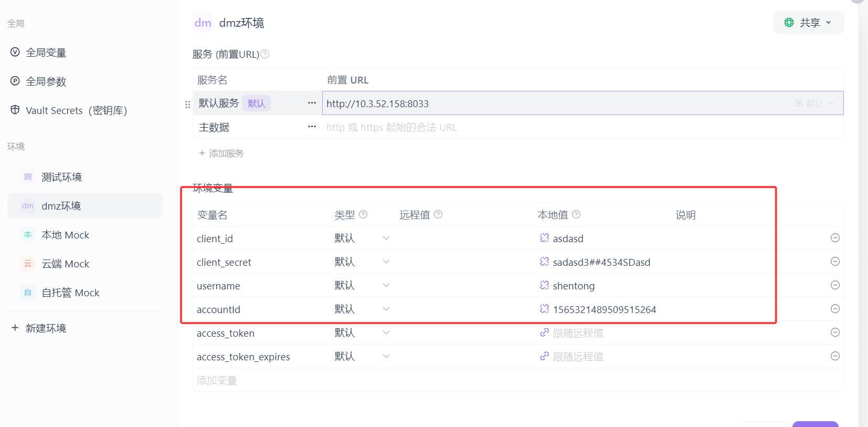This screenshot has height=427, width=868.
Task: Click the access_token variable name cell
Action: pos(226,333)
